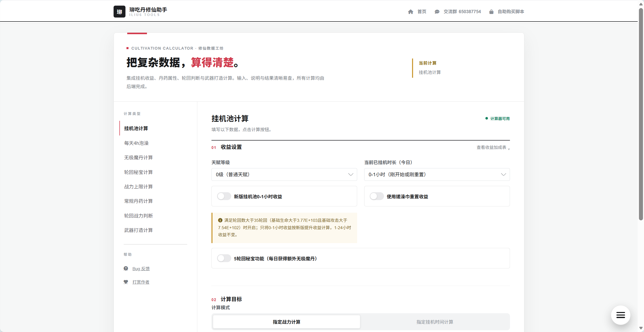Click the shopping bag icon beside 自助购买脚本
The image size is (644, 332).
point(491,12)
